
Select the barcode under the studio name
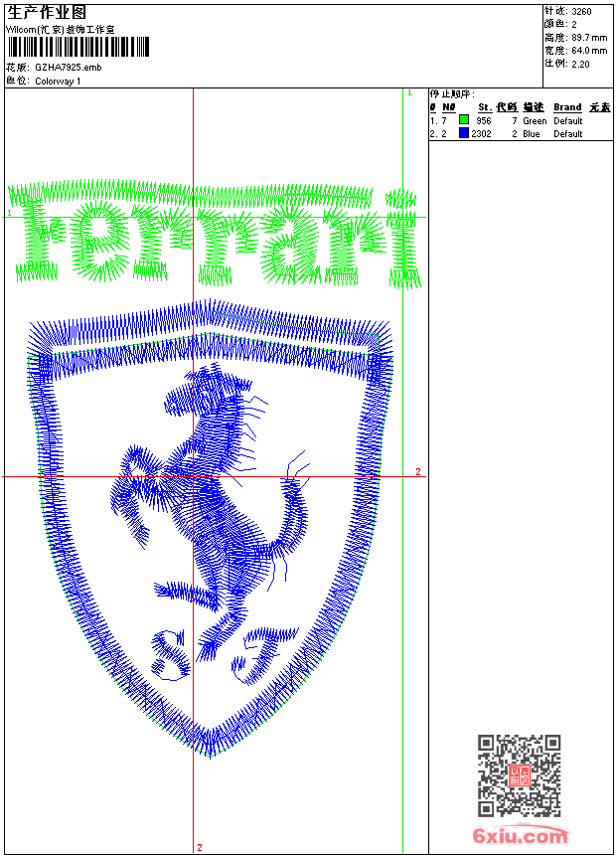tap(77, 47)
